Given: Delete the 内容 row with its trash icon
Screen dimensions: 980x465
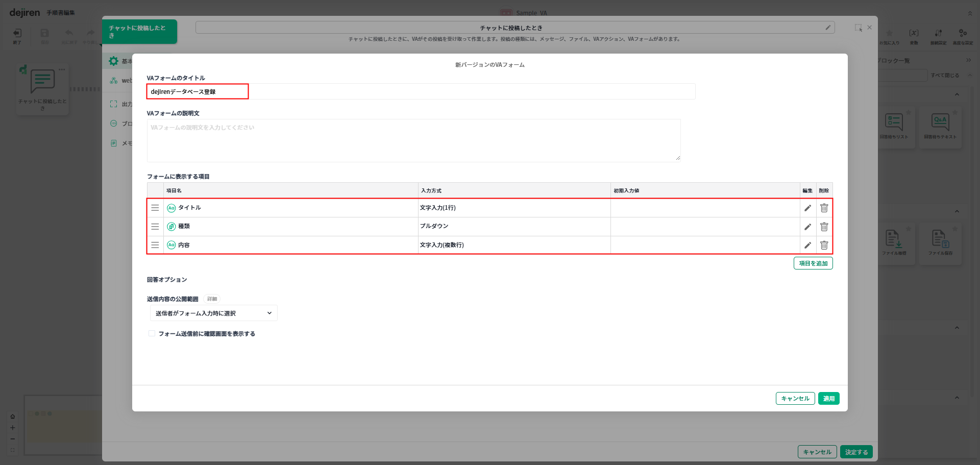Looking at the screenshot, I should [x=824, y=245].
